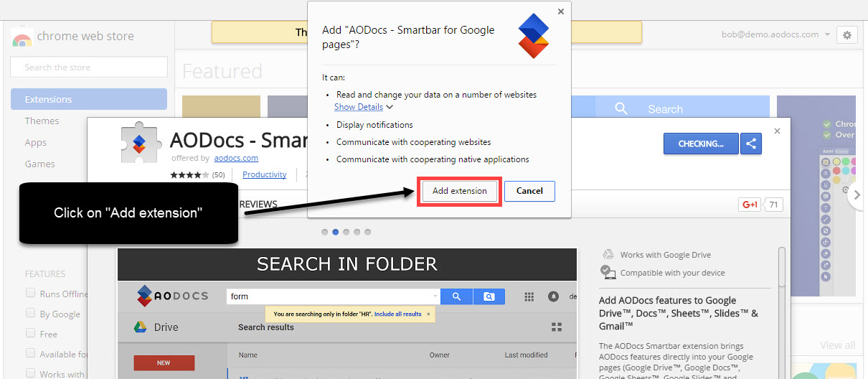Close the AODocs extension detail overlay
Viewport: 868px width, 379px height.
777,131
